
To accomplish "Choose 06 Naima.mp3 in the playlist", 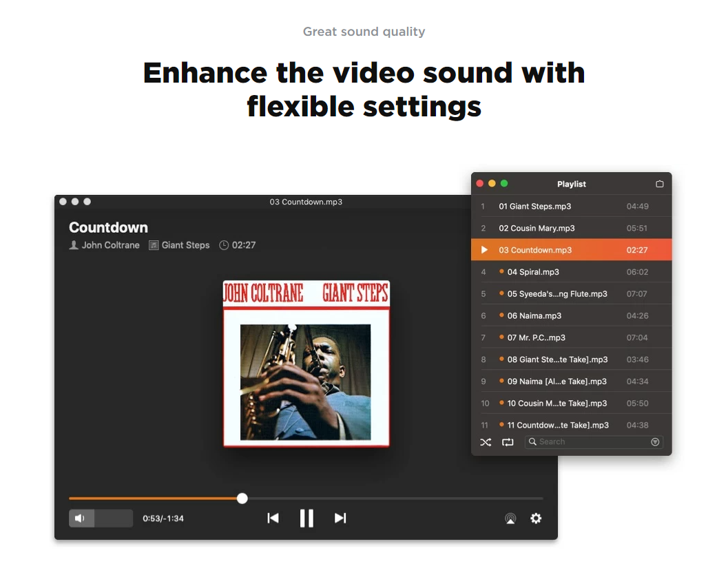I will [x=534, y=316].
